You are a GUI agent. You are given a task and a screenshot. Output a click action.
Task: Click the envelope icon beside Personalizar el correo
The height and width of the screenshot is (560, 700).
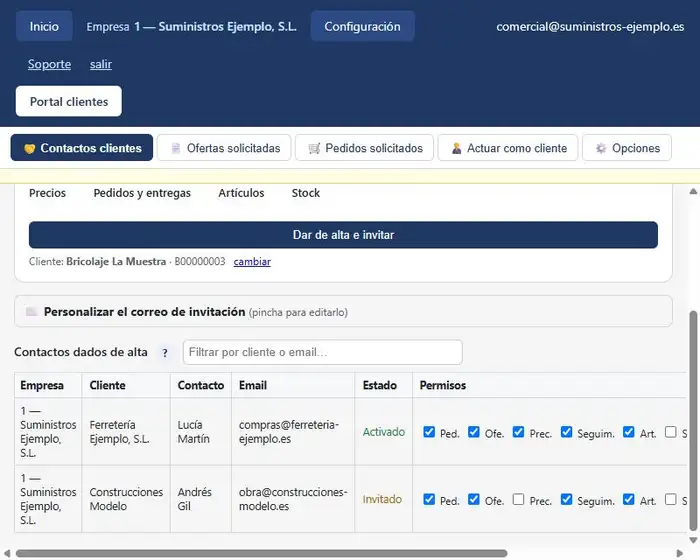[x=31, y=311]
